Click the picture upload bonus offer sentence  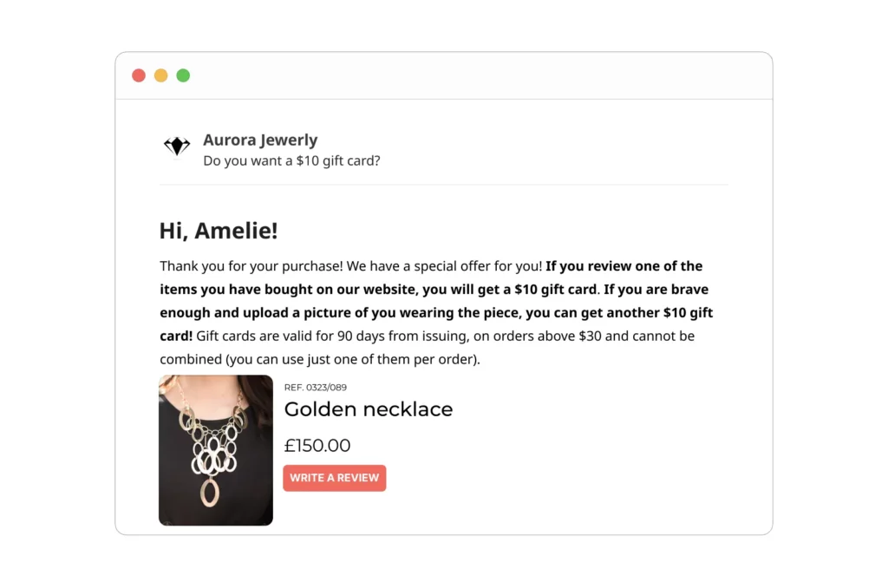(x=434, y=312)
